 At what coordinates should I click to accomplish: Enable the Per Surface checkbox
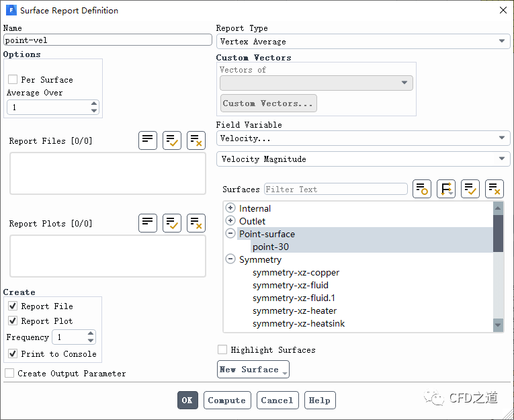(13, 79)
